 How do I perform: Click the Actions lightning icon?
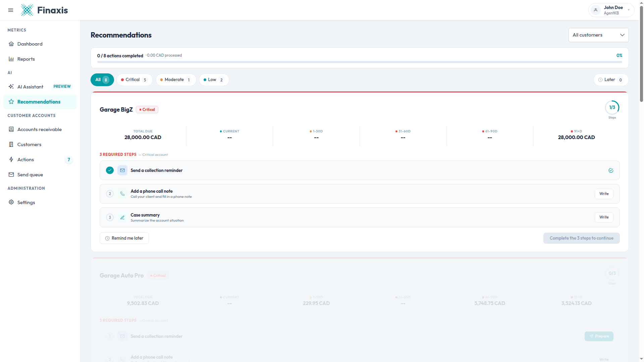pyautogui.click(x=11, y=160)
